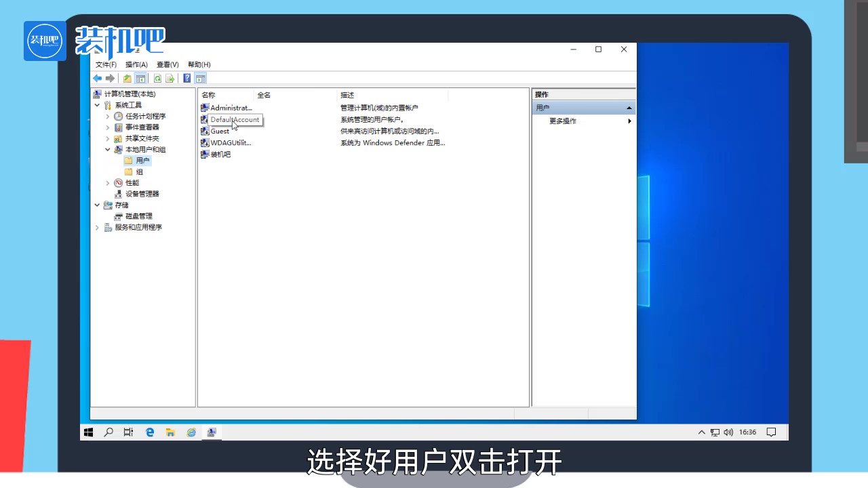Image resolution: width=868 pixels, height=488 pixels.
Task: Click the export list icon in the toolbar
Action: click(x=170, y=78)
